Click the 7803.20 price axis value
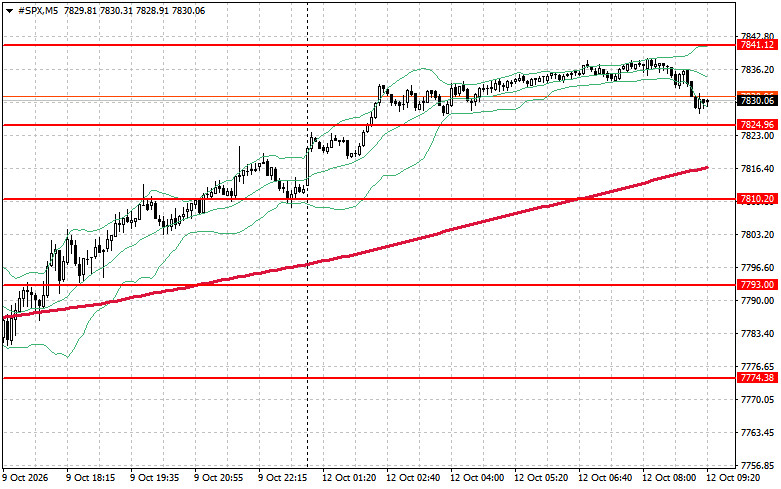 tap(757, 235)
